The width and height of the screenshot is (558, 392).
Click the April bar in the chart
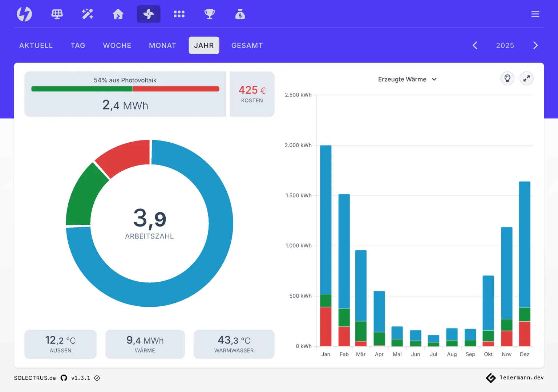(x=379, y=318)
